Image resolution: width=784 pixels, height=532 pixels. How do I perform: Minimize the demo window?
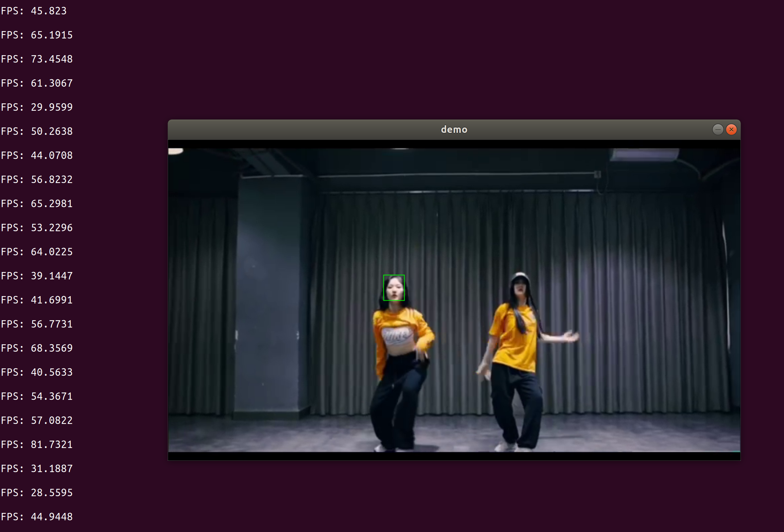[717, 129]
